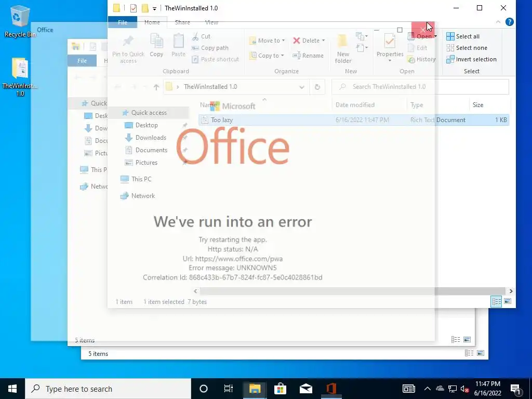Open Desktop in navigation pane

pyautogui.click(x=146, y=125)
